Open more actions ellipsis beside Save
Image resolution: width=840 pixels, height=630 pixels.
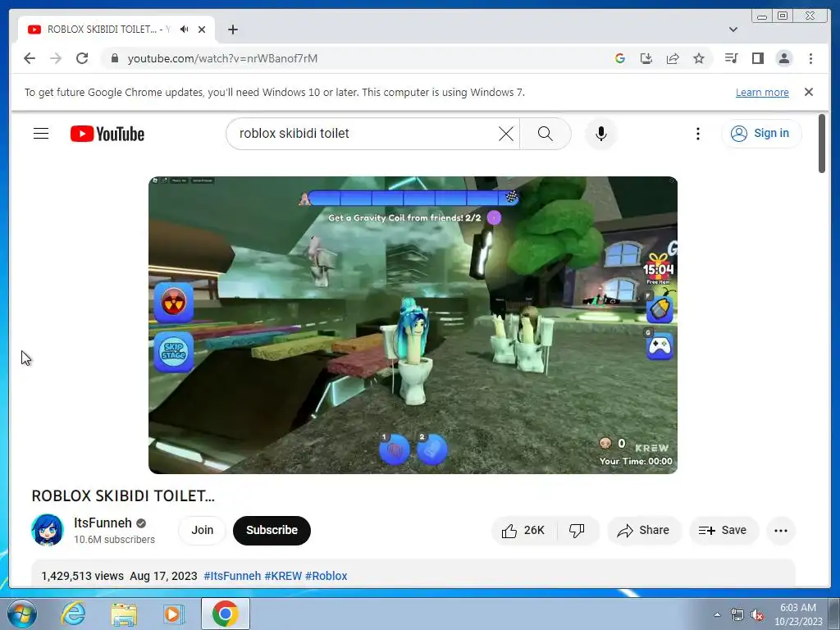coord(781,531)
